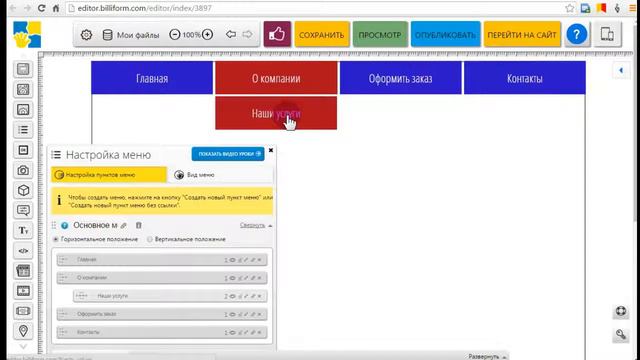This screenshot has height=360, width=640.
Task: Toggle visibility eye of Главная item
Action: [x=232, y=260]
